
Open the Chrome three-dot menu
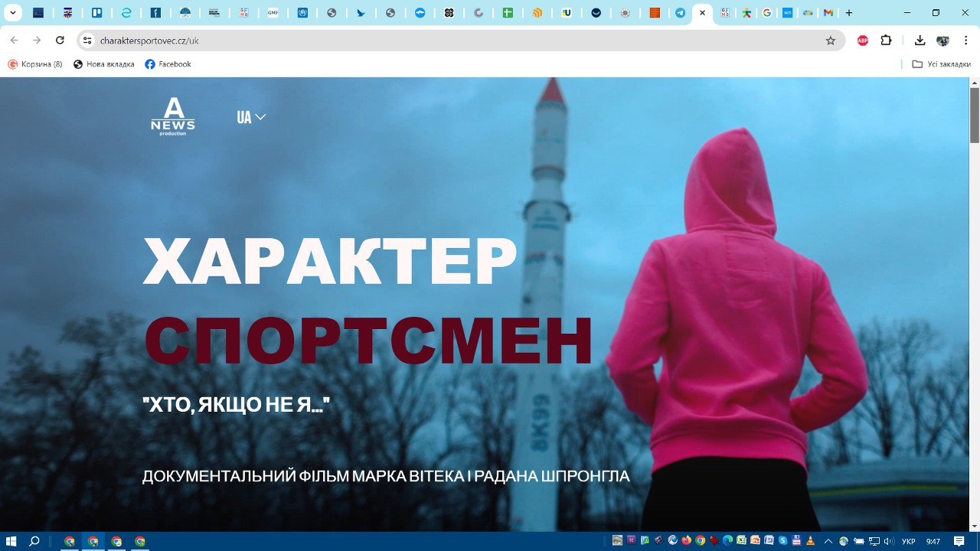click(966, 41)
